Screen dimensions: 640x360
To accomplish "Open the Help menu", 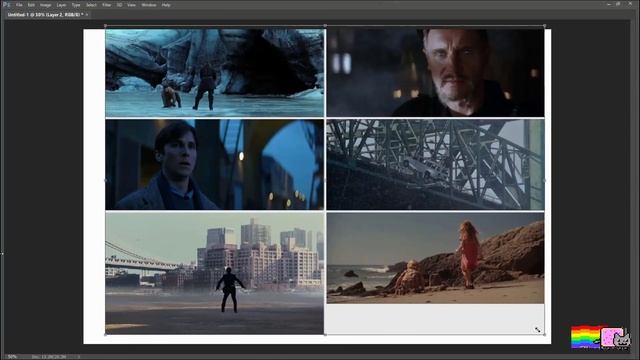I will (166, 5).
